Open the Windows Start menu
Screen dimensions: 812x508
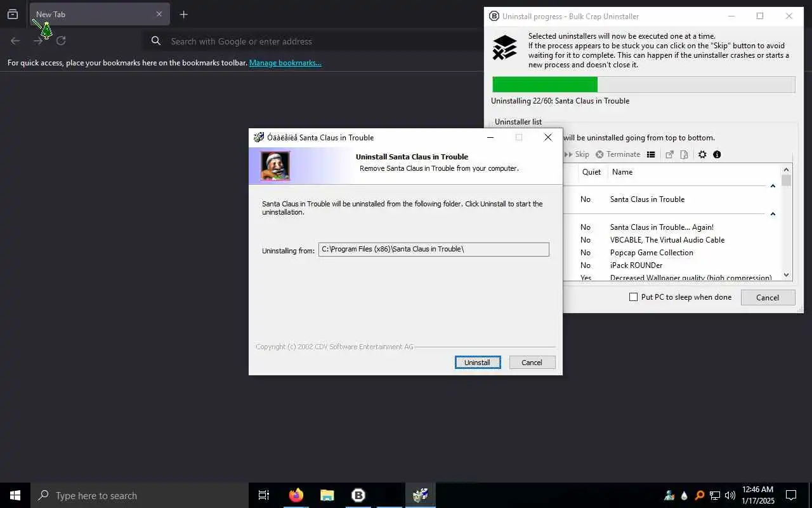pos(15,495)
